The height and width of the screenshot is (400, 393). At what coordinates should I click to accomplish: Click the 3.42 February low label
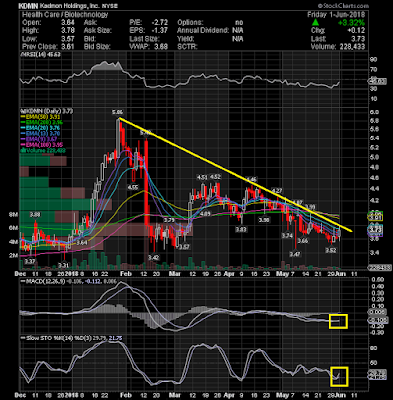[x=154, y=257]
